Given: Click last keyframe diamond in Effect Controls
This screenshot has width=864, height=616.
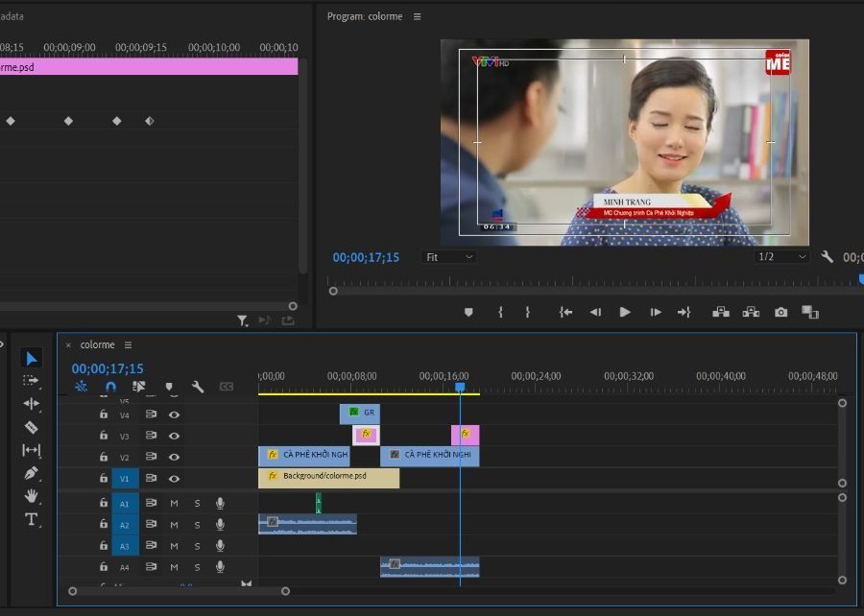Looking at the screenshot, I should (x=150, y=121).
